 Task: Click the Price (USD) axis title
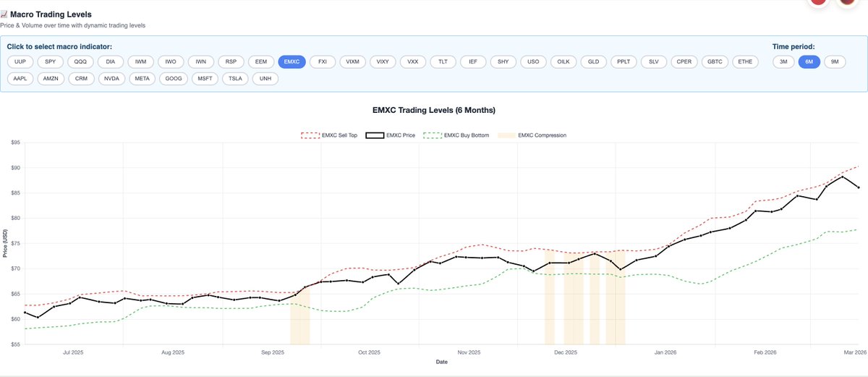5,243
